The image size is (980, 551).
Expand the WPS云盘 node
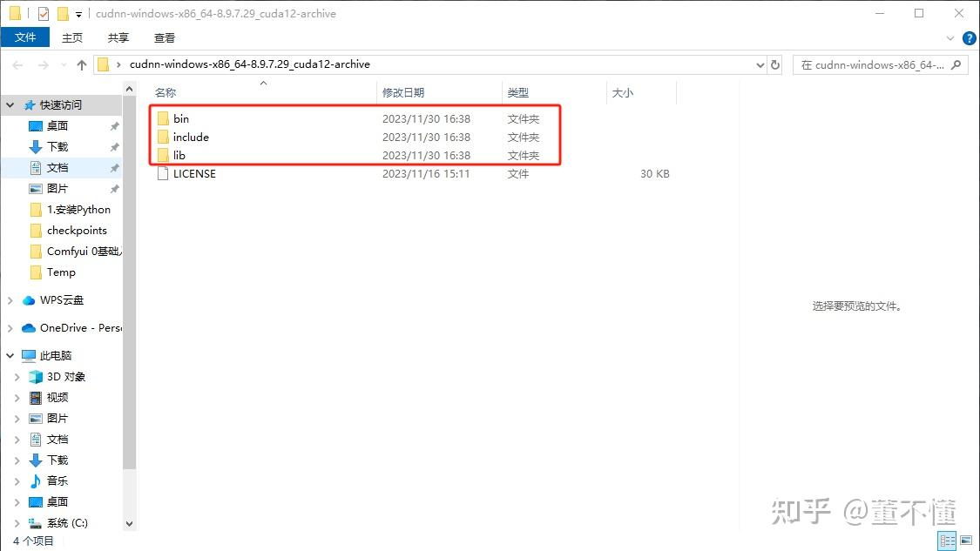[x=10, y=300]
